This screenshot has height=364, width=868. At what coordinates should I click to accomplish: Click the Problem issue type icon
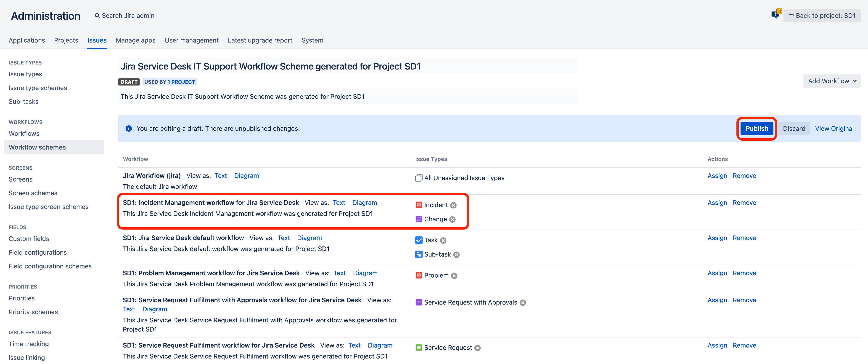(418, 275)
